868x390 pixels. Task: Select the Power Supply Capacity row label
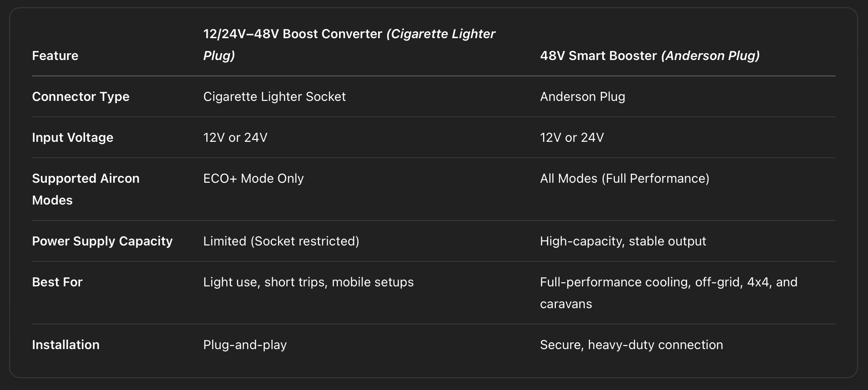point(102,241)
